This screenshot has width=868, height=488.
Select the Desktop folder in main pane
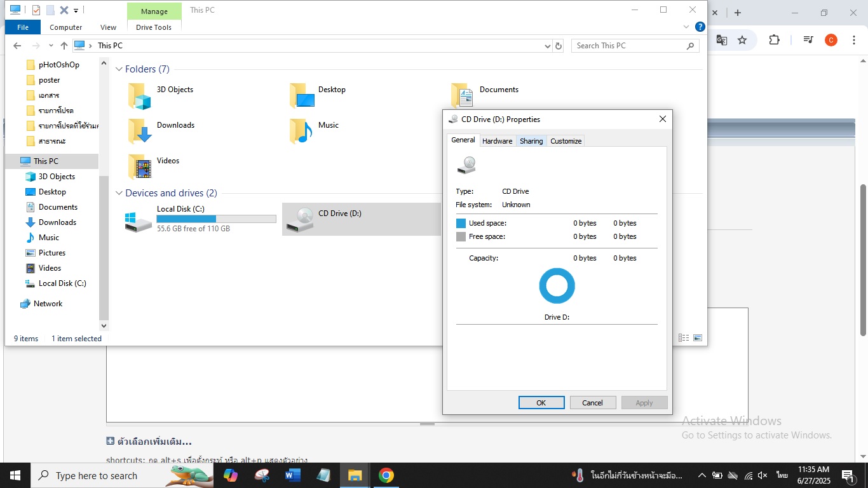(x=318, y=95)
